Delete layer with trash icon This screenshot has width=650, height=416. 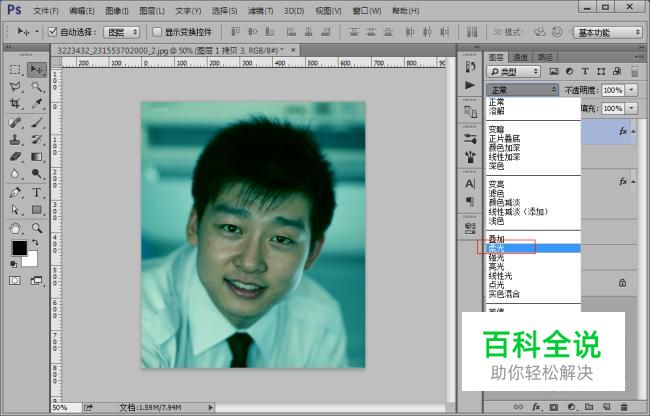point(624,407)
